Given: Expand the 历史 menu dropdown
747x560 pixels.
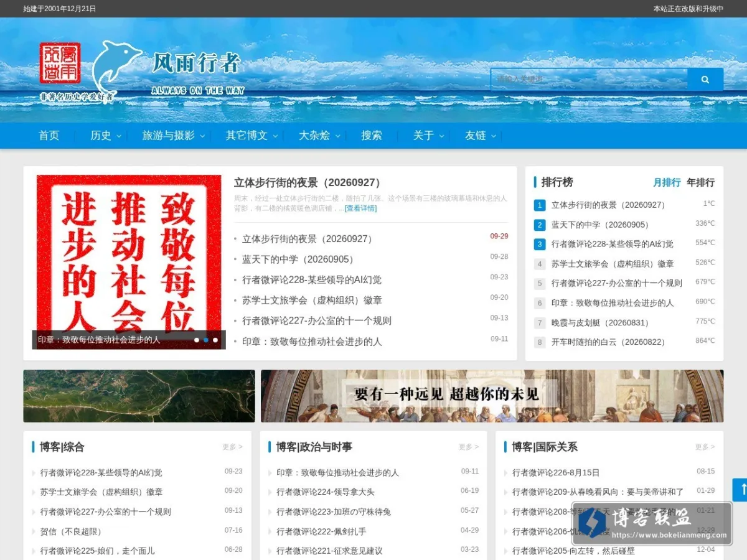Looking at the screenshot, I should click(106, 136).
